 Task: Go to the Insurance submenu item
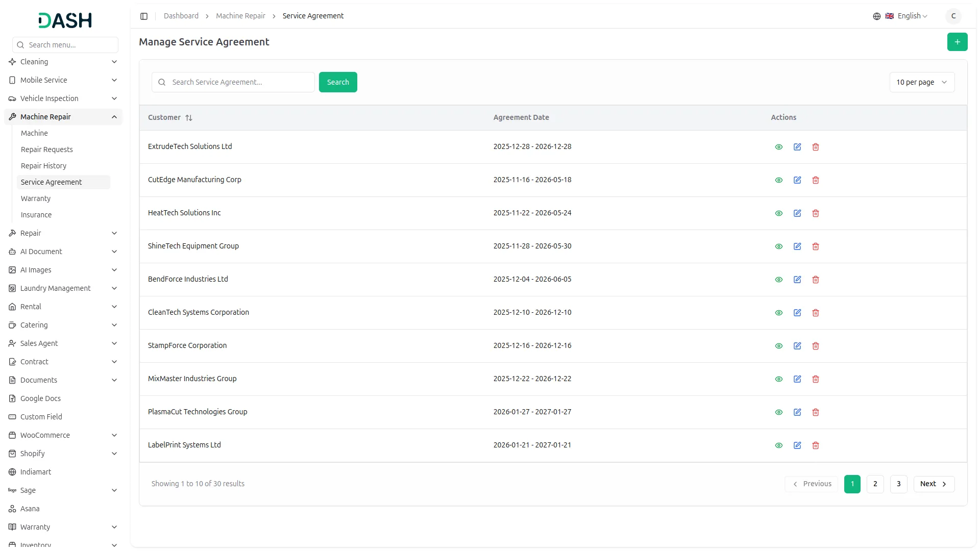coord(63,215)
